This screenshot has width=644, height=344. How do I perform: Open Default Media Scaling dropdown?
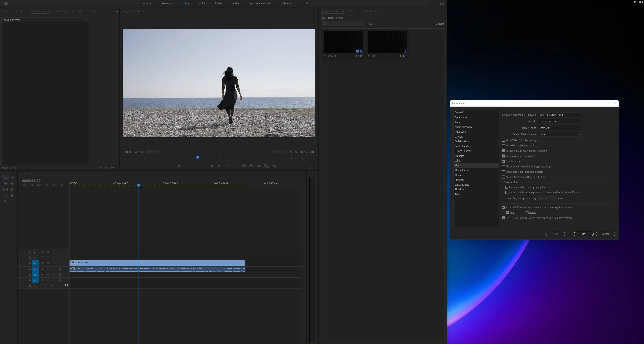559,134
